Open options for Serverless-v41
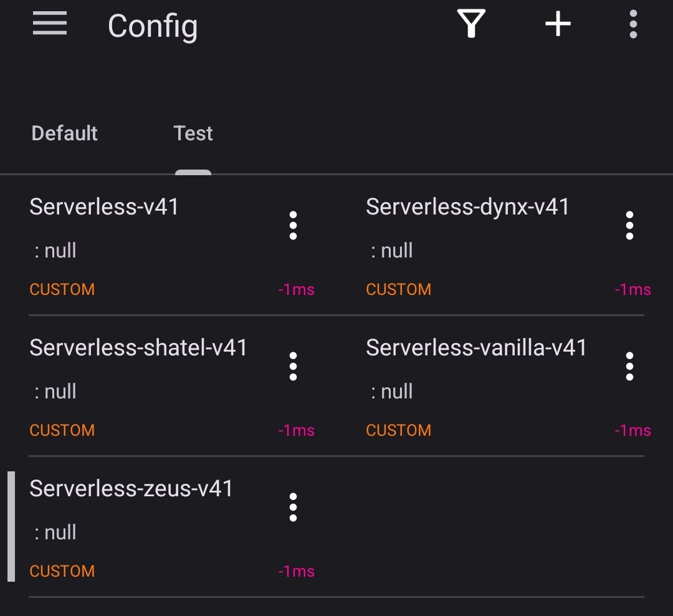Screen dimensions: 673x616 point(293,225)
